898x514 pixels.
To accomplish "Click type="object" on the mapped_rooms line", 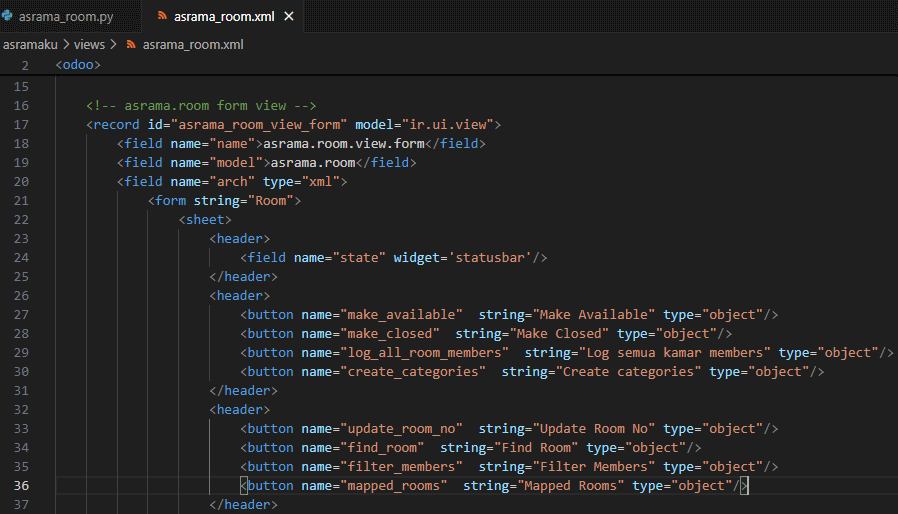I will [682, 485].
